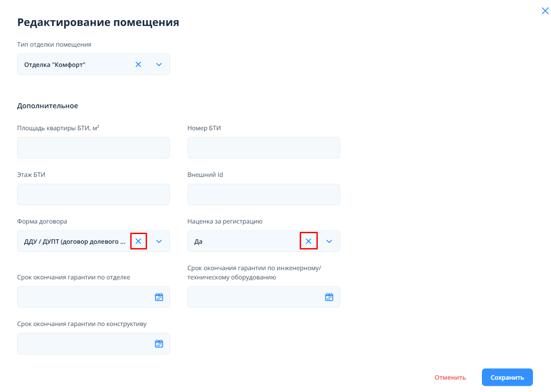Screen dimensions: 551x392
Task: Expand the "Наценка за регистрацию" dropdown
Action: 329,241
